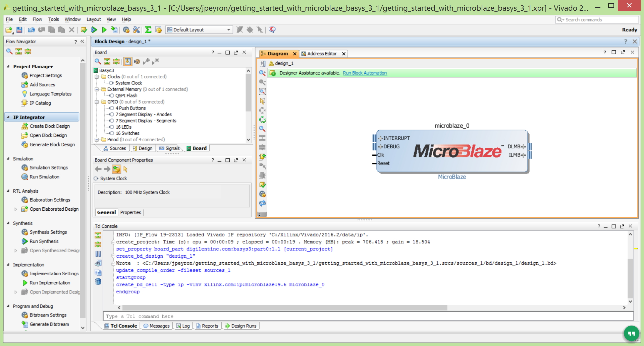Save the project with the floppy disk icon
This screenshot has height=346, width=644.
click(x=19, y=30)
